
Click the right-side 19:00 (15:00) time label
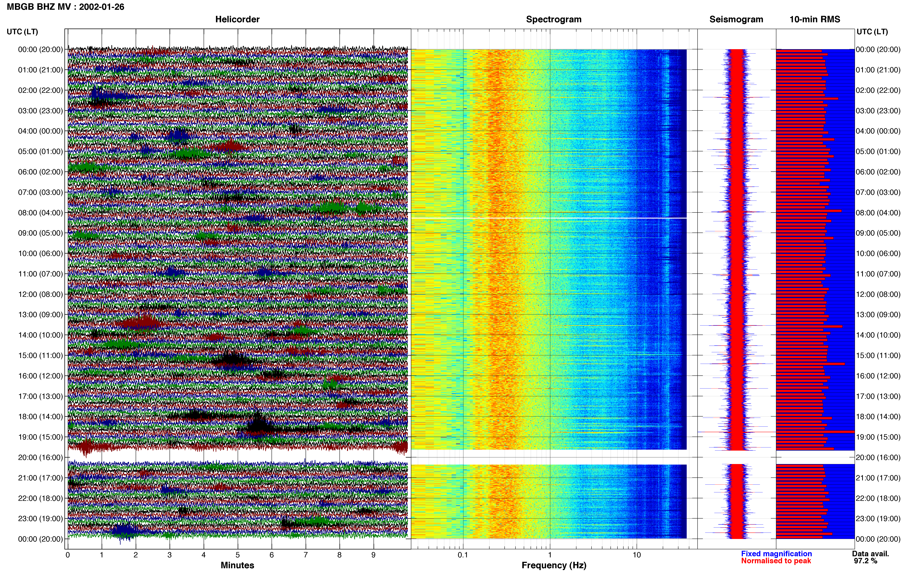coord(878,437)
